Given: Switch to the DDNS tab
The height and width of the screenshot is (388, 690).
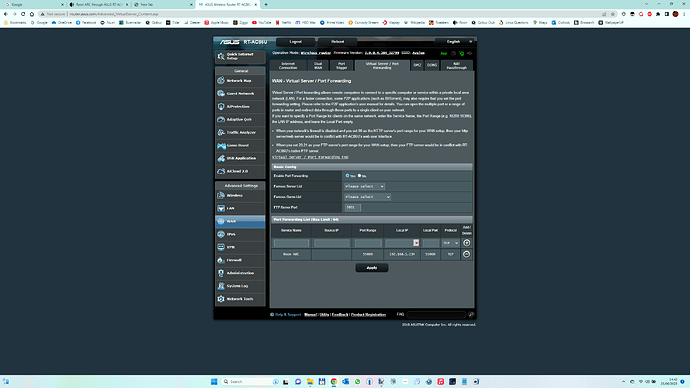Looking at the screenshot, I should 432,65.
